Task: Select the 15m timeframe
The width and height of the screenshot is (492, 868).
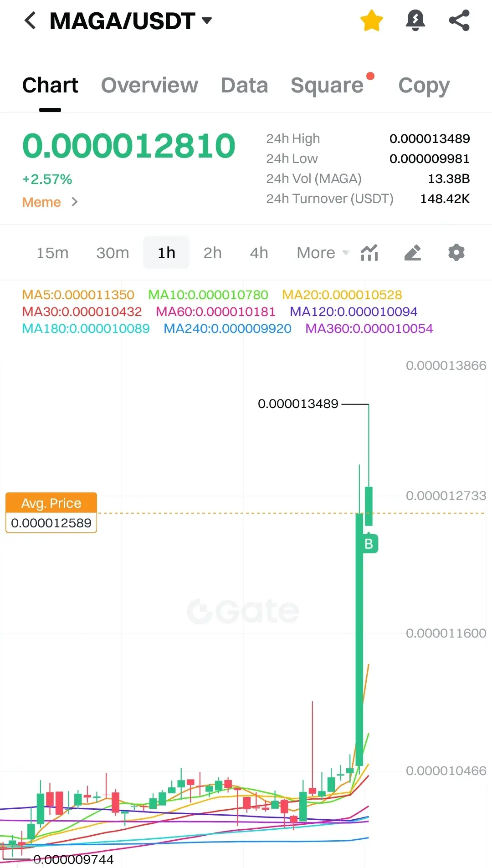Action: click(x=52, y=253)
